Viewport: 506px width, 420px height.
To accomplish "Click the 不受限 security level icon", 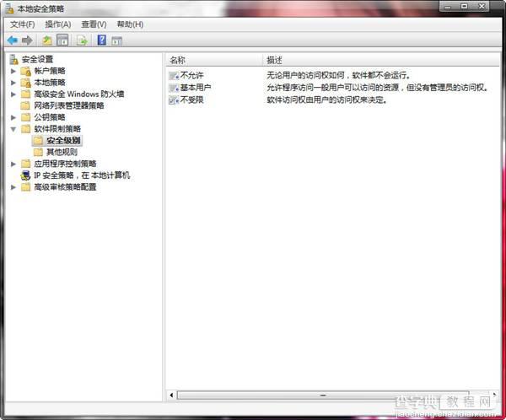I will pos(174,100).
